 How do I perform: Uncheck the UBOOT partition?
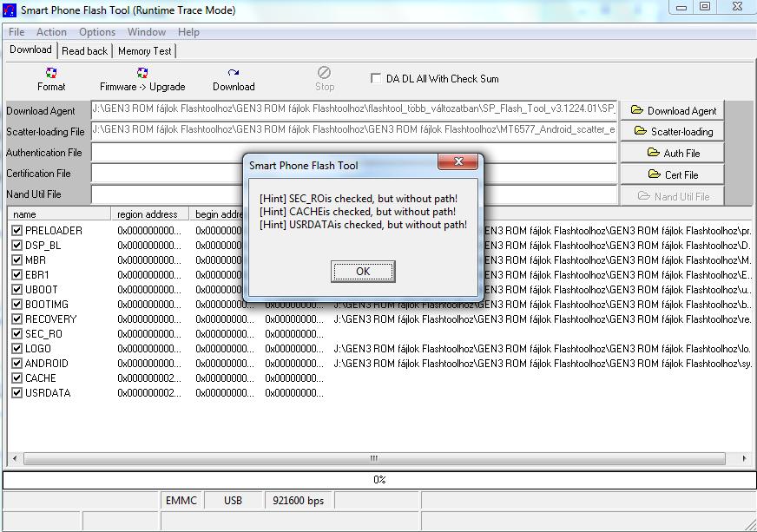tap(16, 290)
